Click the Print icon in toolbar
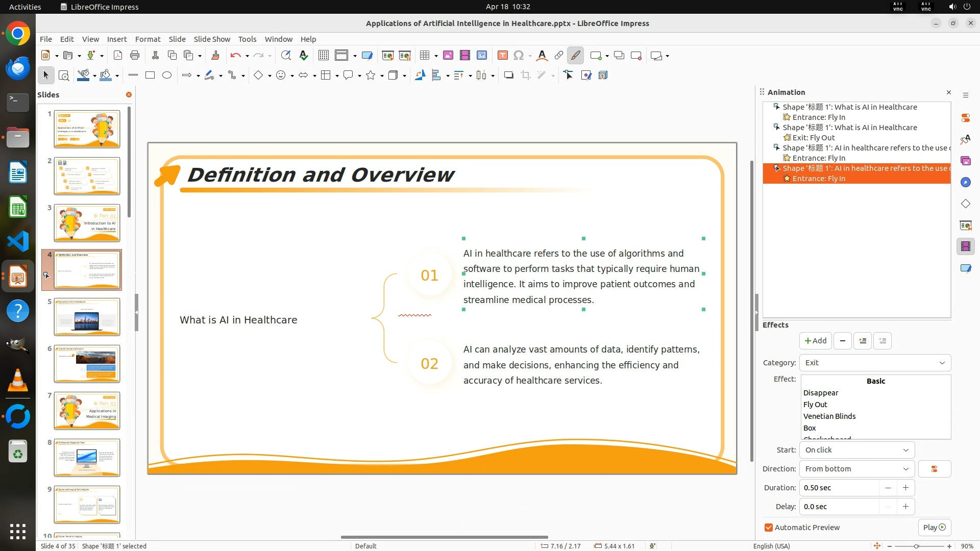 click(x=135, y=56)
